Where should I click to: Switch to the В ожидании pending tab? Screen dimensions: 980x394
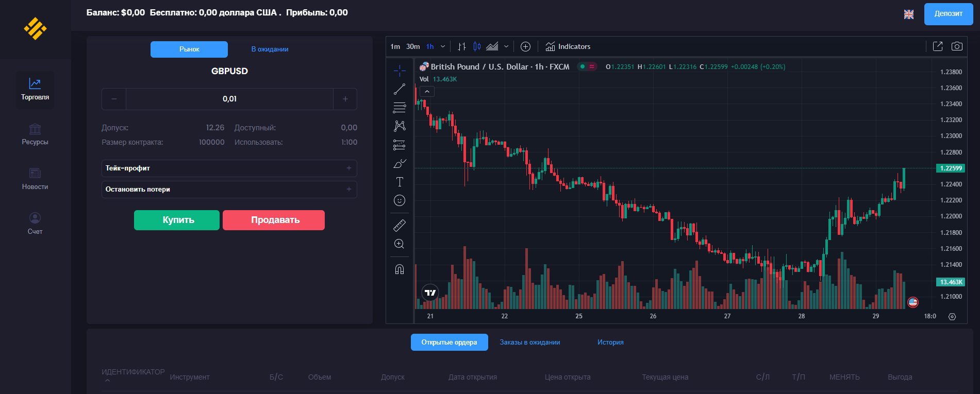coord(270,49)
